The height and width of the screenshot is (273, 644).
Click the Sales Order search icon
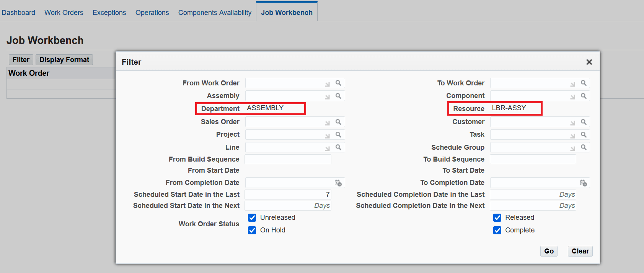coord(338,122)
